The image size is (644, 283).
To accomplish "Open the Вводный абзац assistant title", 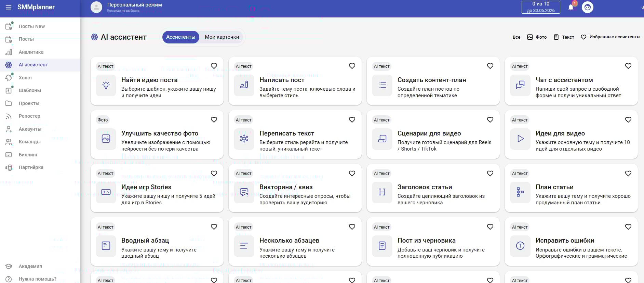I will click(x=145, y=241).
